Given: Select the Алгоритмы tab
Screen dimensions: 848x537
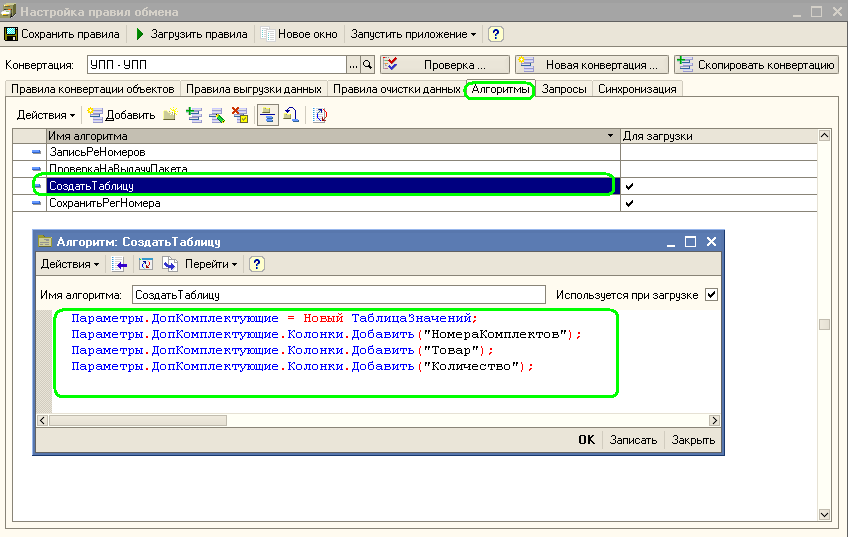Looking at the screenshot, I should (x=500, y=89).
